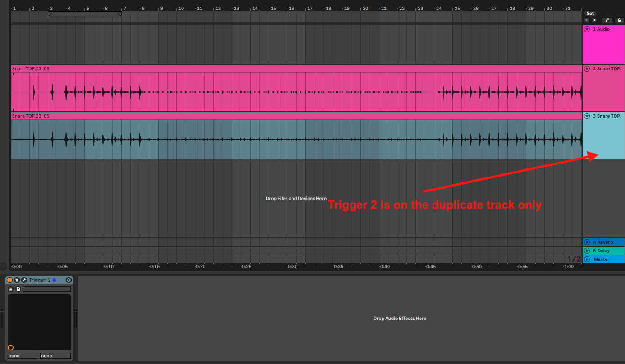Click the orange circle inside the Trigger_2 display
This screenshot has height=364, width=625.
[10, 347]
